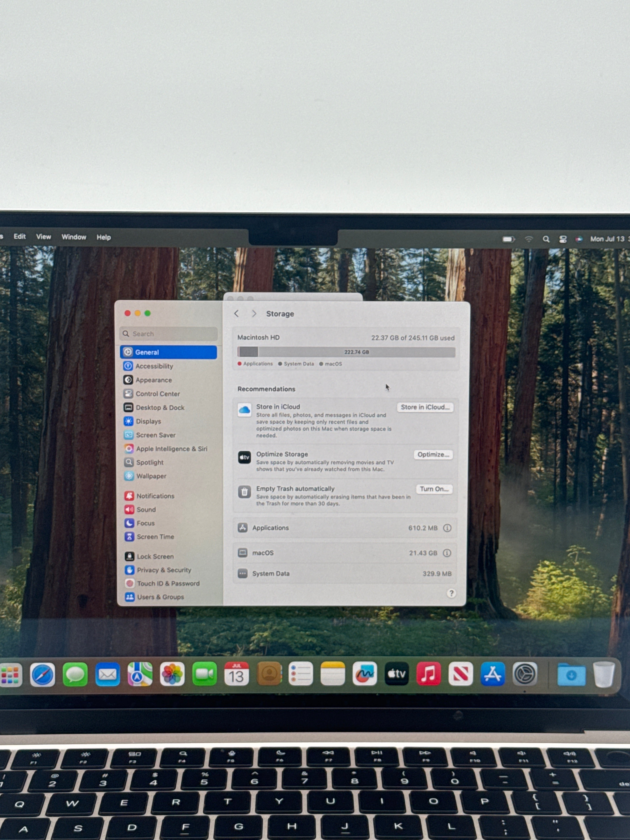This screenshot has height=840, width=630.
Task: Open the Downloads stack in Dock
Action: pyautogui.click(x=571, y=674)
